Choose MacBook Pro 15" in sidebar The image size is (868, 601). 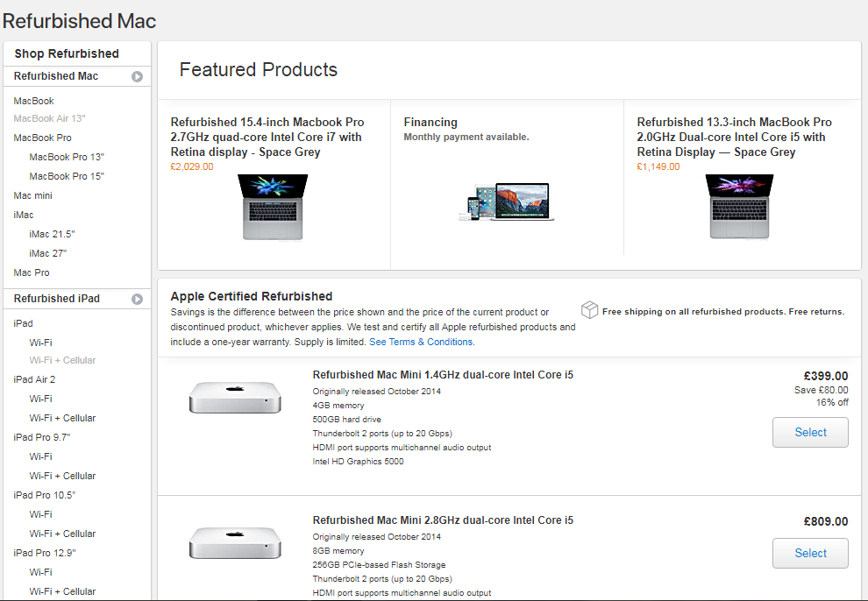67,176
